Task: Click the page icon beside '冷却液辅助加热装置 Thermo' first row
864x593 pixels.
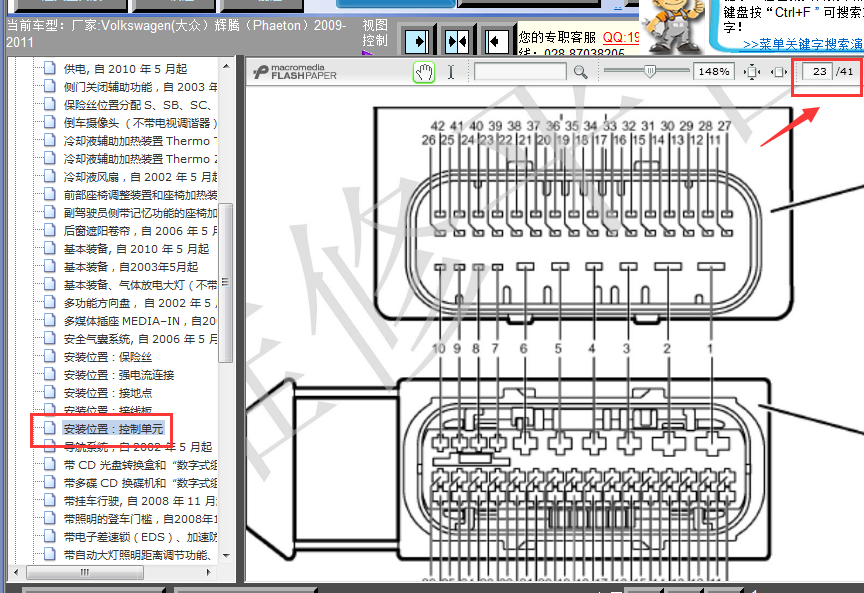Action: (50, 141)
